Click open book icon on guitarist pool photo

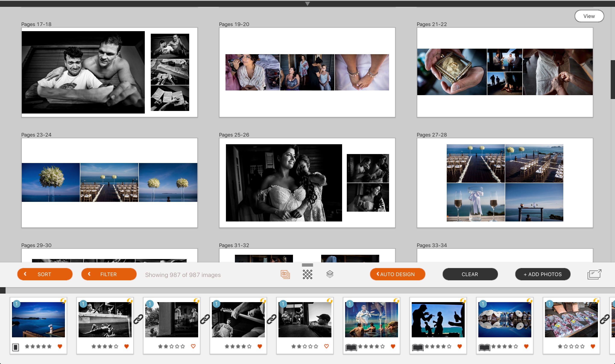351,347
